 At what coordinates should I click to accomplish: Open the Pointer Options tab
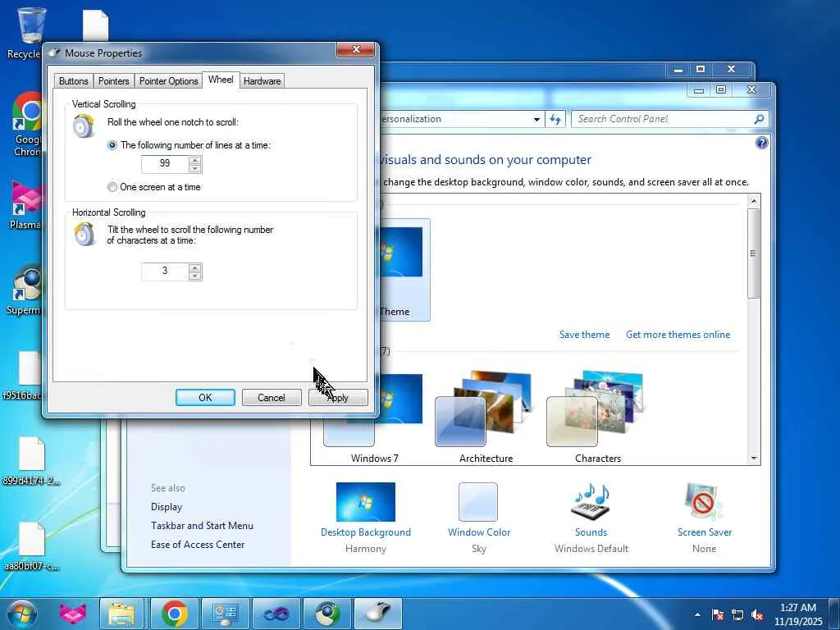click(x=169, y=81)
